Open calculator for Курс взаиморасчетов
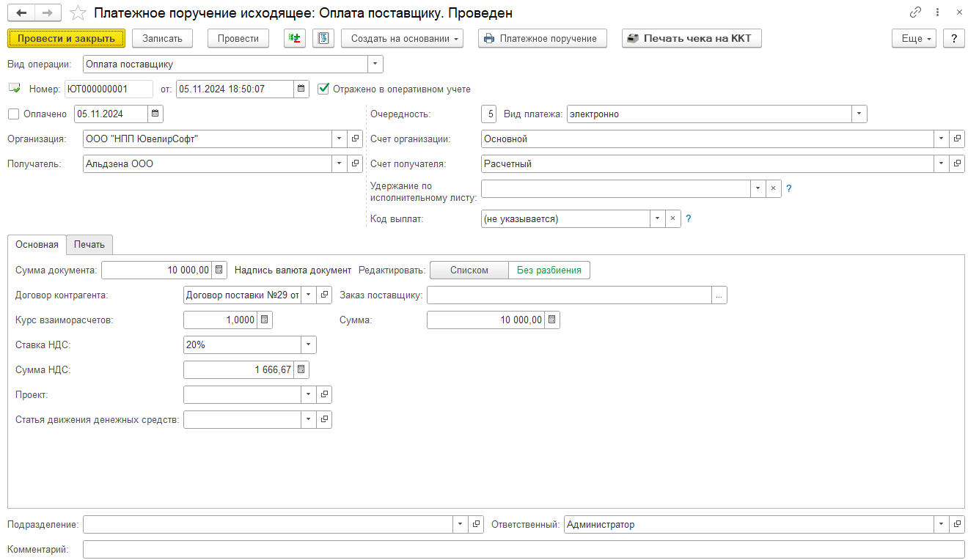The image size is (968, 560). pos(265,320)
